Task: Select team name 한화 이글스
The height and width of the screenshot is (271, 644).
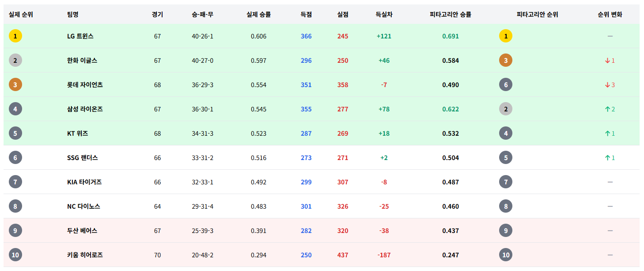Action: [x=82, y=61]
